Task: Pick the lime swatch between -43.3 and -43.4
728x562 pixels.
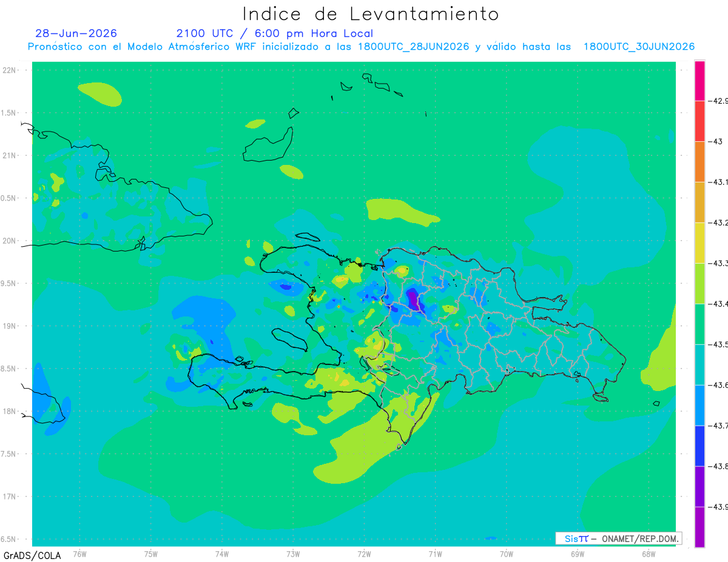Action: coord(699,283)
